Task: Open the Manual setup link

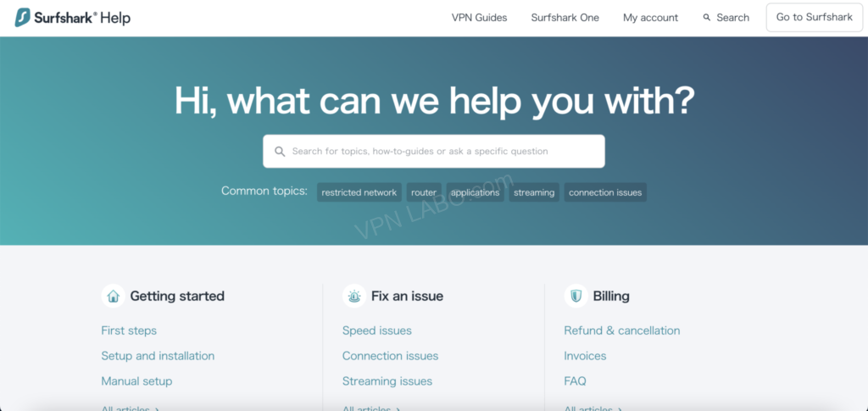Action: (x=136, y=381)
